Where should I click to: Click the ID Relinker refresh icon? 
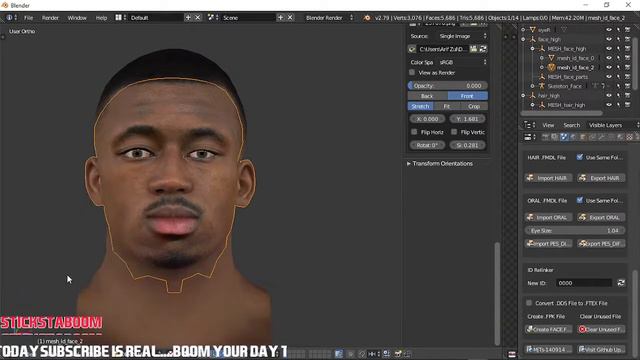pyautogui.click(x=621, y=283)
